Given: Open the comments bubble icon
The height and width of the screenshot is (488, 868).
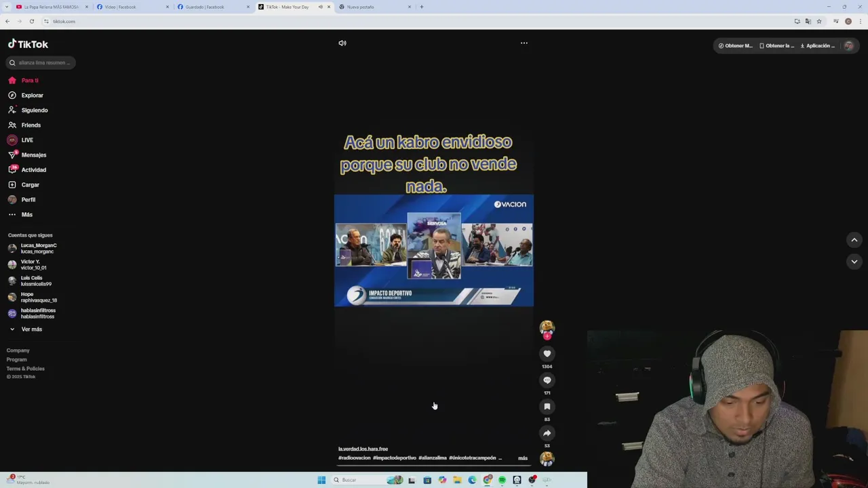Looking at the screenshot, I should coord(547,380).
